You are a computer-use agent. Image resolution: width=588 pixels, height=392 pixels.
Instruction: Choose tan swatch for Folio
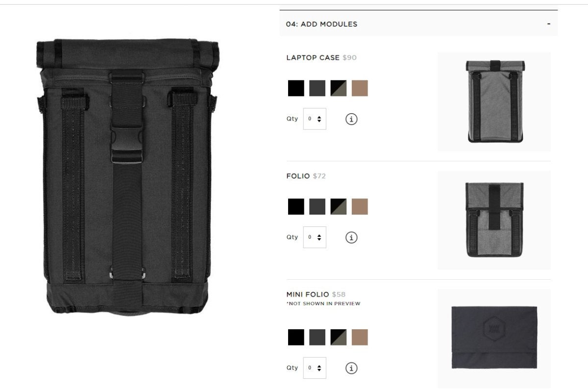pyautogui.click(x=360, y=207)
